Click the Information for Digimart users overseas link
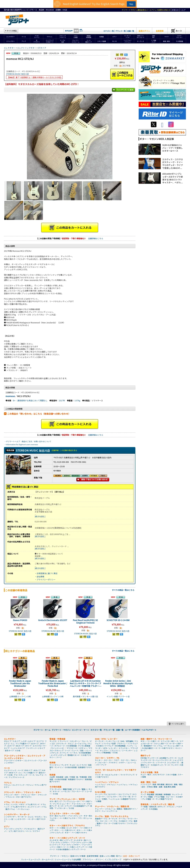Screen dimensions: 190x868 click(x=22, y=444)
